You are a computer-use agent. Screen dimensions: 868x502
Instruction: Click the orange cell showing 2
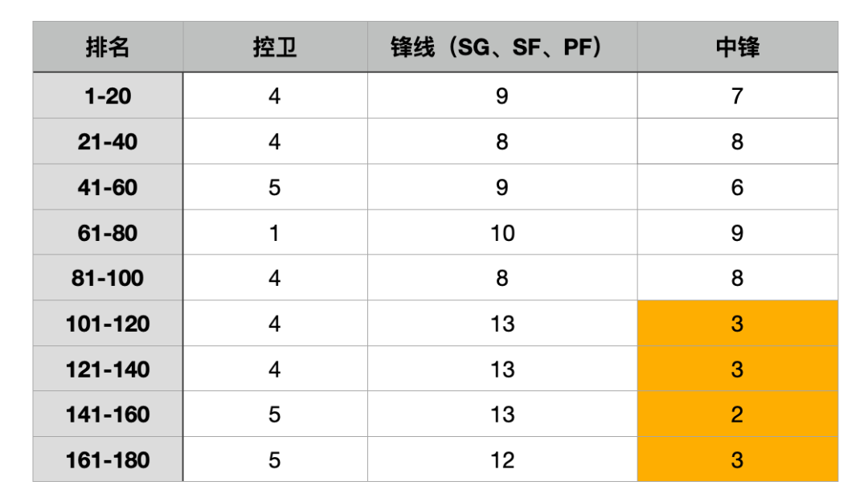[737, 414]
